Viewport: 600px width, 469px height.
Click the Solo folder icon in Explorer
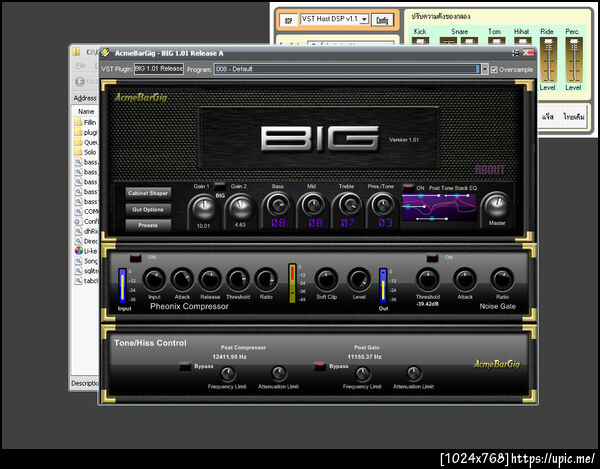click(78, 152)
